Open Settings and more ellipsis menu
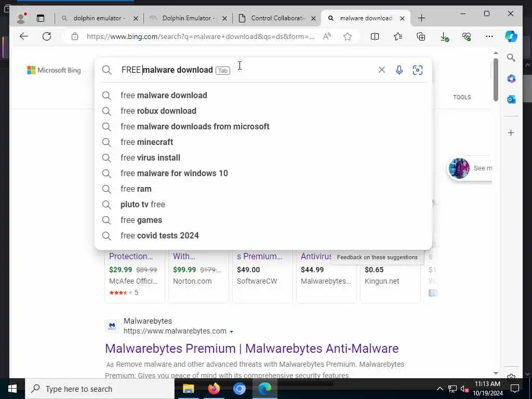 pos(489,36)
